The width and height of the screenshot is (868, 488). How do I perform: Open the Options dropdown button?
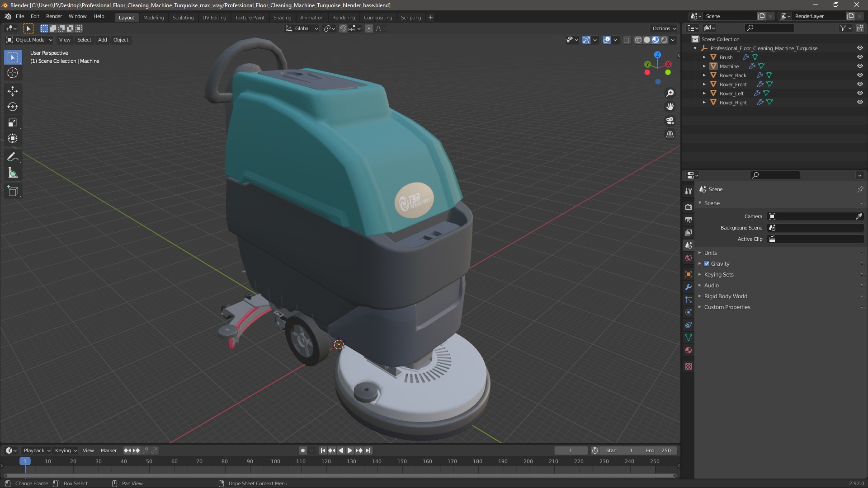click(664, 28)
